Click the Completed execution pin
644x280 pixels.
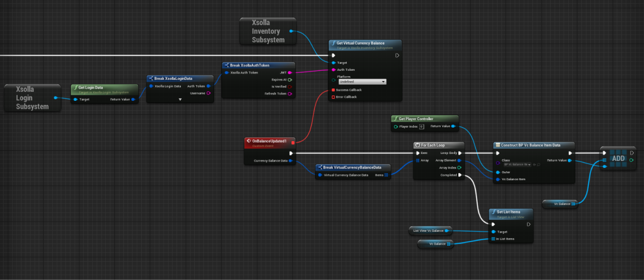click(460, 175)
